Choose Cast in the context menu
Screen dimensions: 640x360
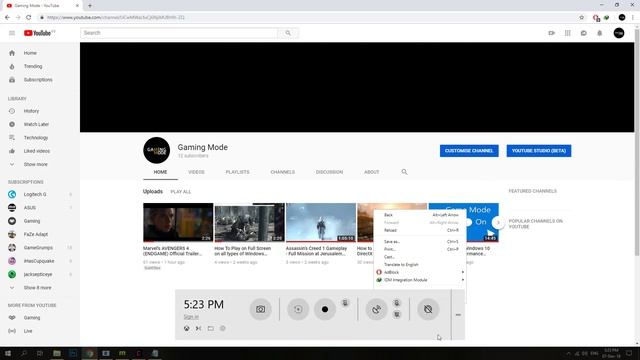point(420,257)
